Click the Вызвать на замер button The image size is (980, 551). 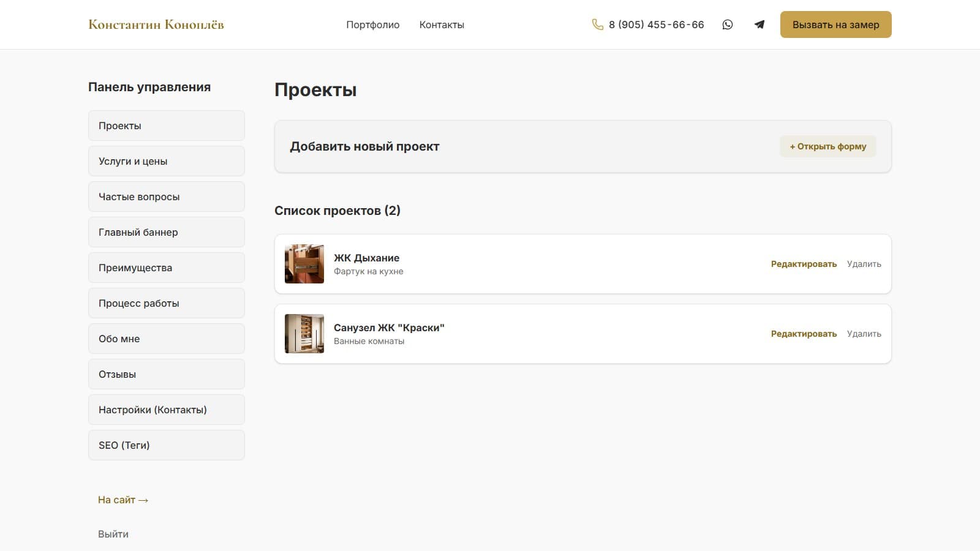[835, 24]
